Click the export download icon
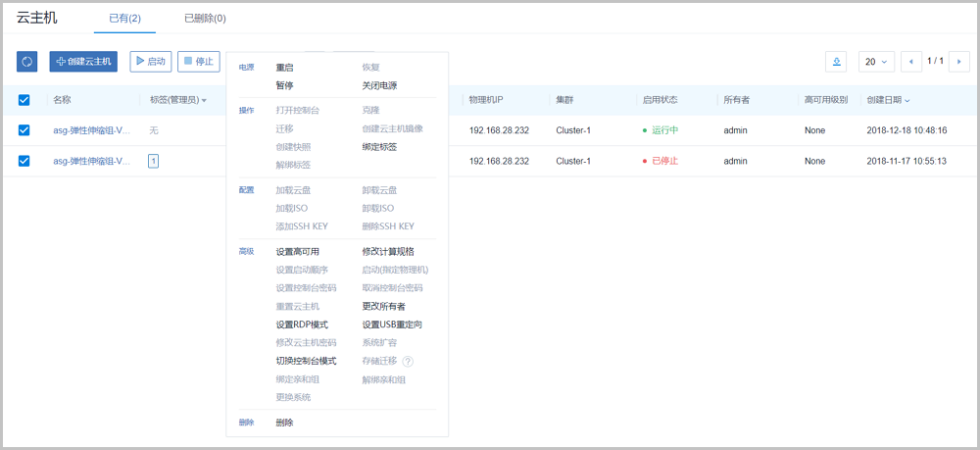 (837, 62)
